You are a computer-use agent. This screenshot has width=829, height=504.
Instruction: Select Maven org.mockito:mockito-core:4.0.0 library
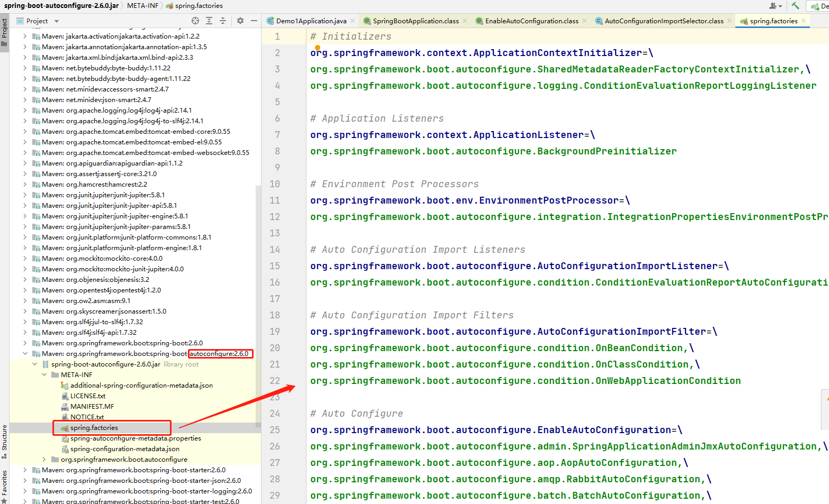102,258
